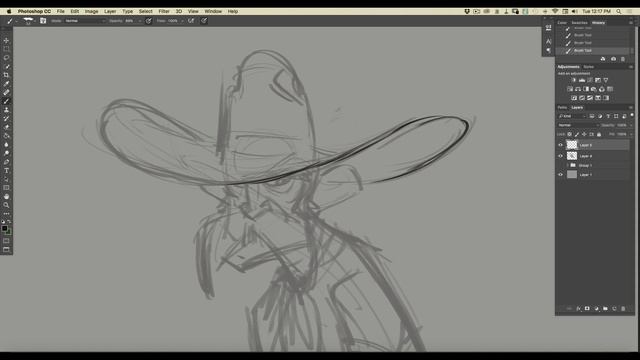640x360 pixels.
Task: Click brush Opacity value field
Action: tap(130, 21)
